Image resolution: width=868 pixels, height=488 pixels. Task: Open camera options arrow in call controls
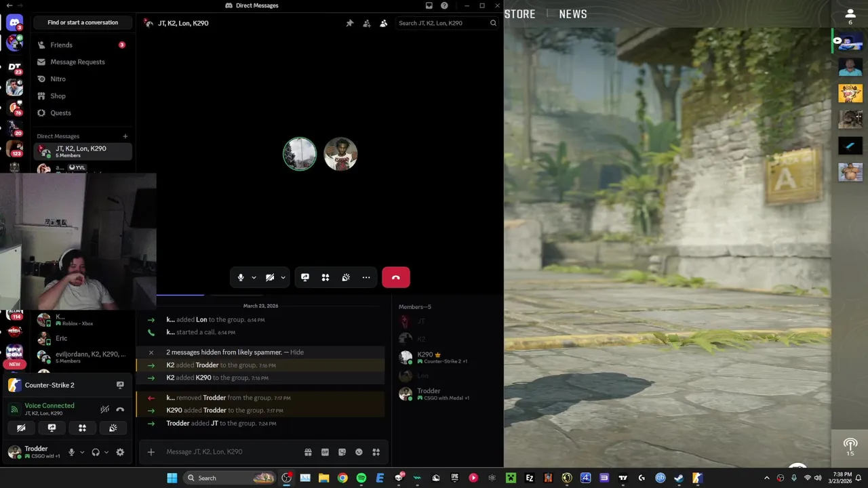click(283, 277)
